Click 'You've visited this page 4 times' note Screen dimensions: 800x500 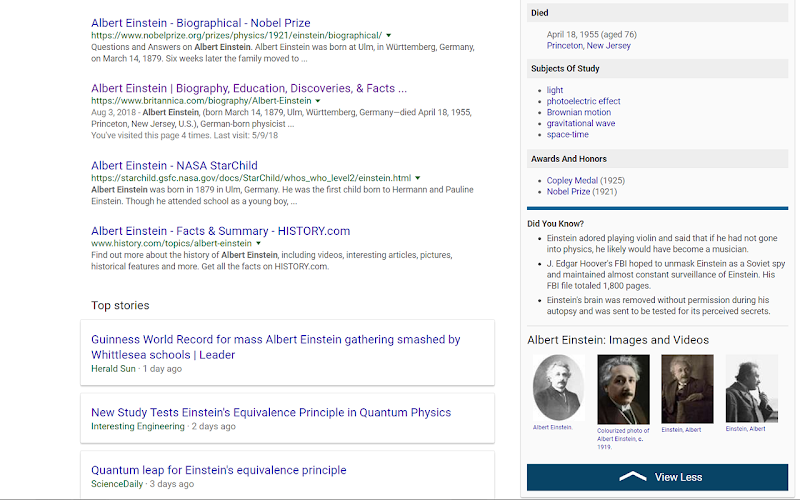point(185,136)
